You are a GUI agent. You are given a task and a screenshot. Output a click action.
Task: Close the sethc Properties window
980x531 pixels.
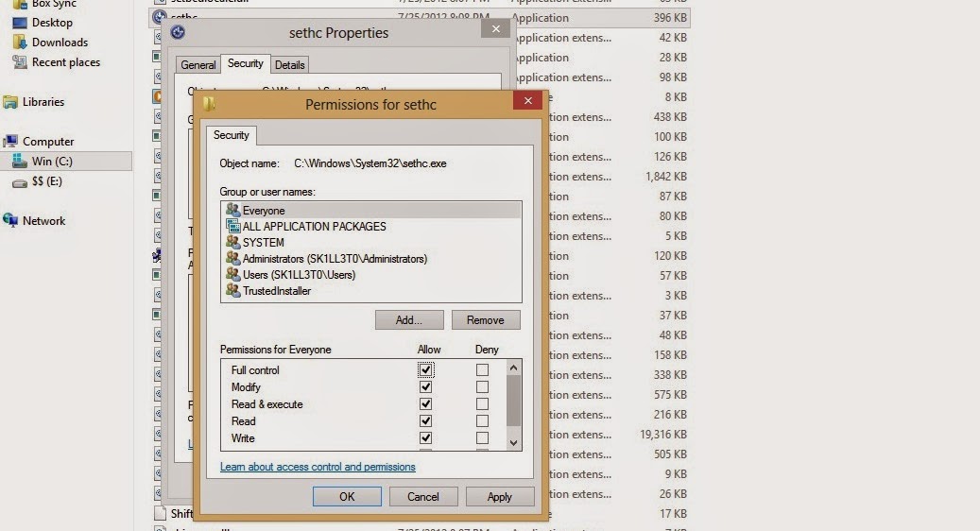coord(495,28)
